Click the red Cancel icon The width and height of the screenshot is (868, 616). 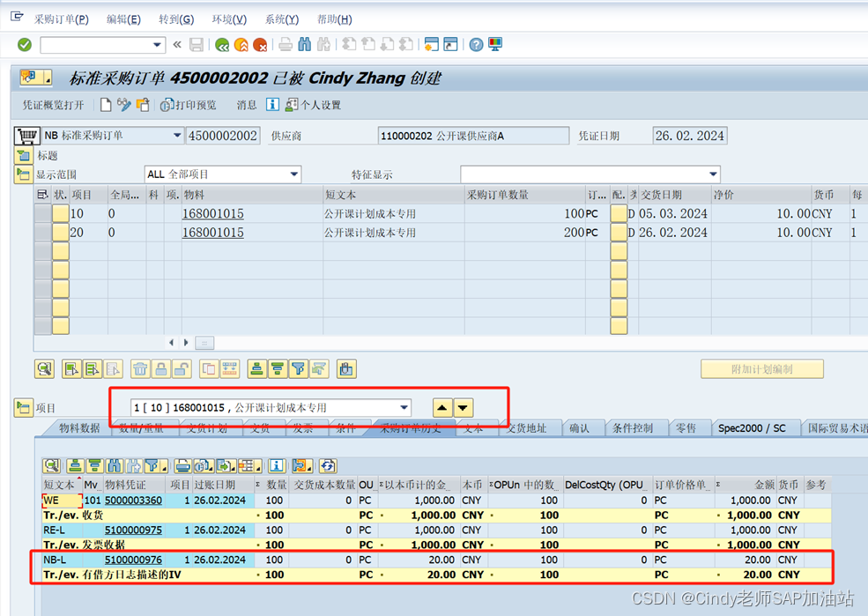tap(260, 45)
